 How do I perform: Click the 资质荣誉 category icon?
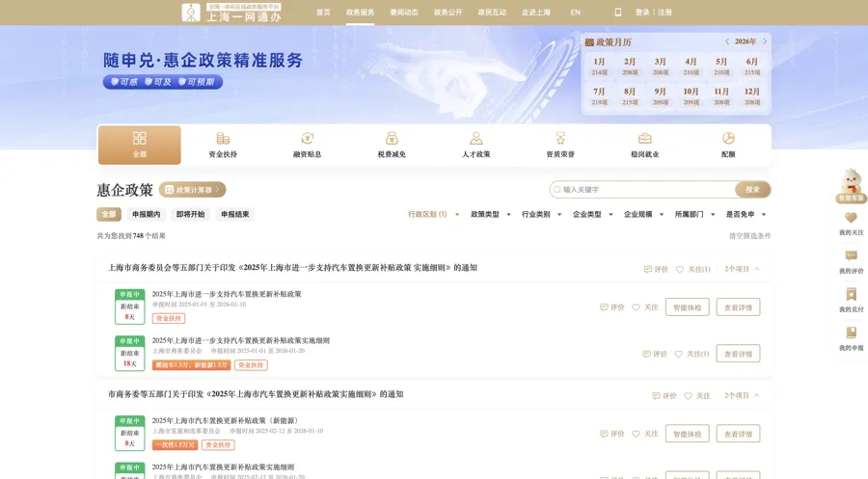(x=560, y=139)
